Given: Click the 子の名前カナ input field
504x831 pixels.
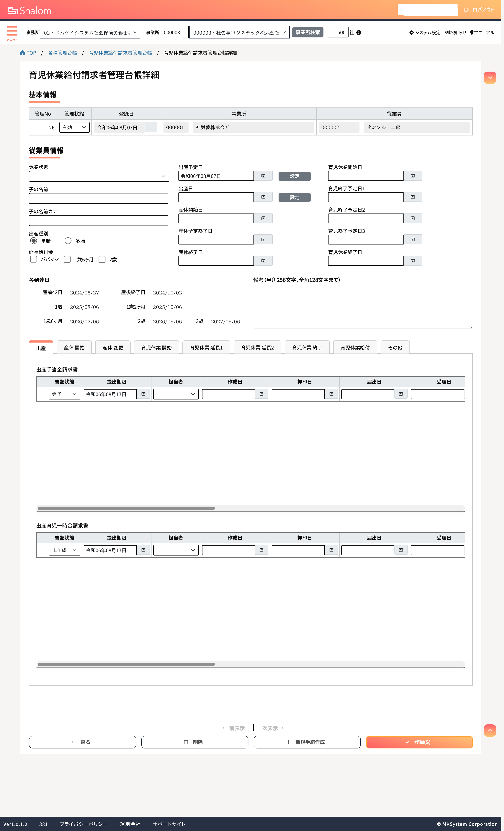Looking at the screenshot, I should pyautogui.click(x=99, y=221).
